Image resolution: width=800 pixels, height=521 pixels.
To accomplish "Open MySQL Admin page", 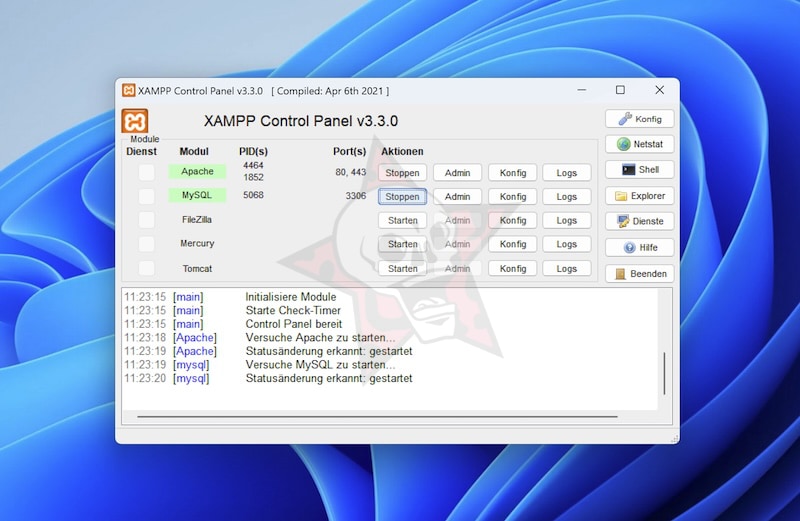I will click(457, 196).
